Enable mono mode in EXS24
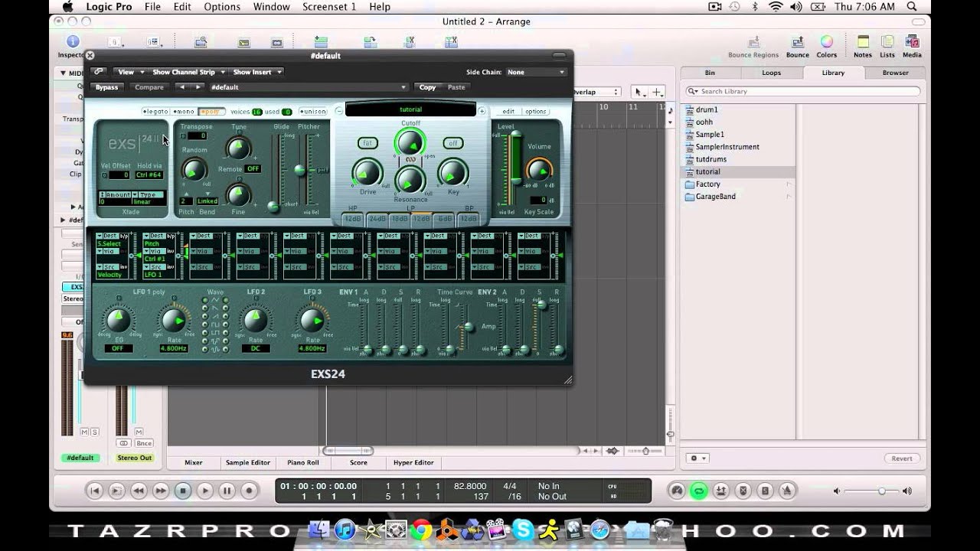980x551 pixels. pos(184,112)
